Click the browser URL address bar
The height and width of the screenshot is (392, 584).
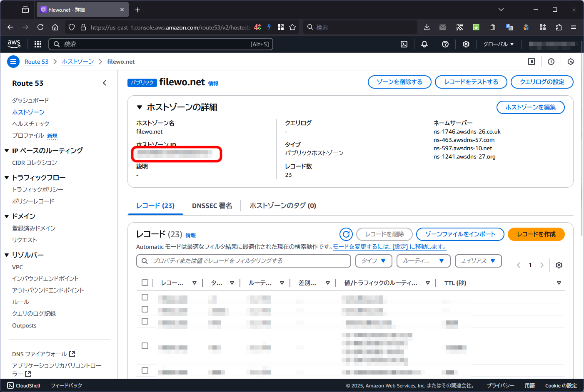(170, 27)
